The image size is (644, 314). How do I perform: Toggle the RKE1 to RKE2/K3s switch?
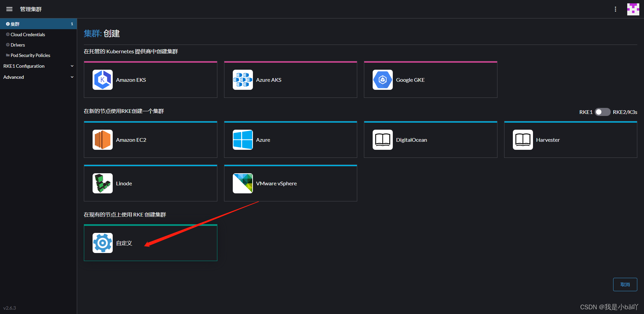tap(602, 112)
